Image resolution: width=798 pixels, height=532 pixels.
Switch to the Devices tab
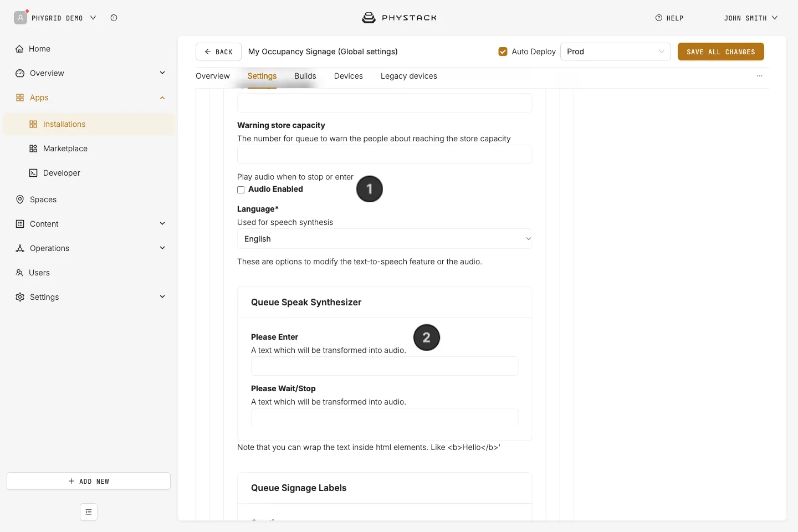click(349, 76)
